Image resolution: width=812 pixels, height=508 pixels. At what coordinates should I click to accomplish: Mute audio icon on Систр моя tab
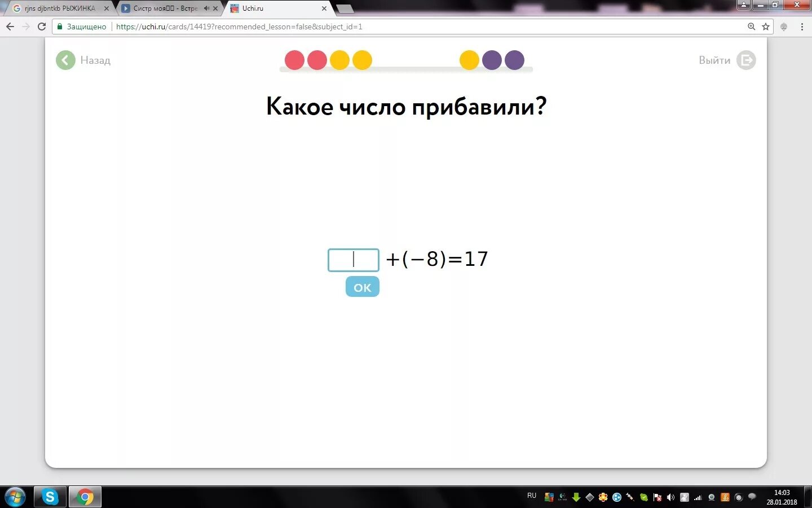tap(206, 8)
